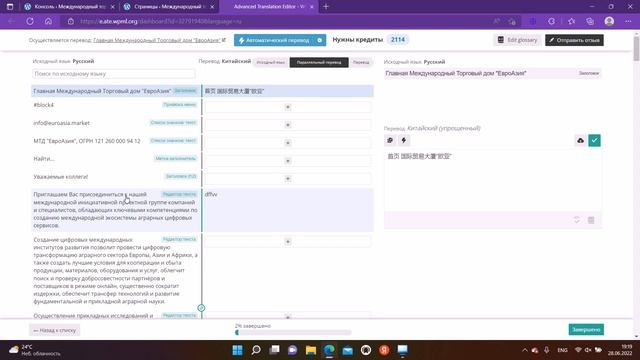Screen dimensions: 640x360
Task: Click the circular marker on column divider
Action: [201, 308]
